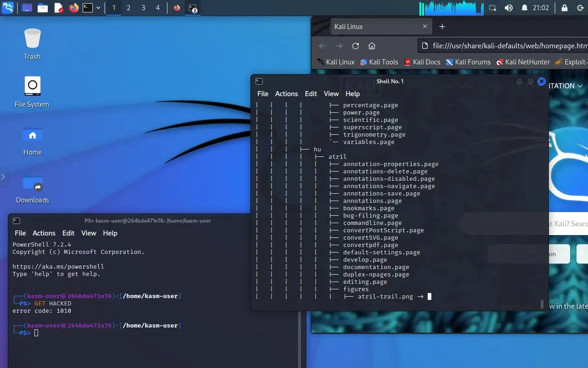Click 'GET HACKED' command text in PowerShell
This screenshot has height=368, width=588.
tap(53, 303)
